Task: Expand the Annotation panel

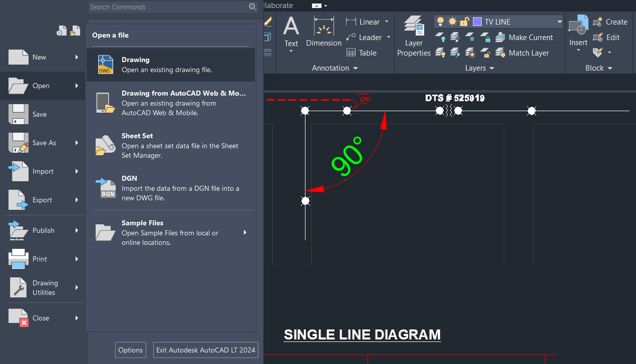Action: click(335, 68)
